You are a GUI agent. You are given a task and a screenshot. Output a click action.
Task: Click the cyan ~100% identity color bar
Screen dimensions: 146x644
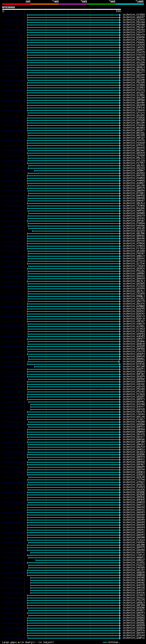[x=130, y=4]
